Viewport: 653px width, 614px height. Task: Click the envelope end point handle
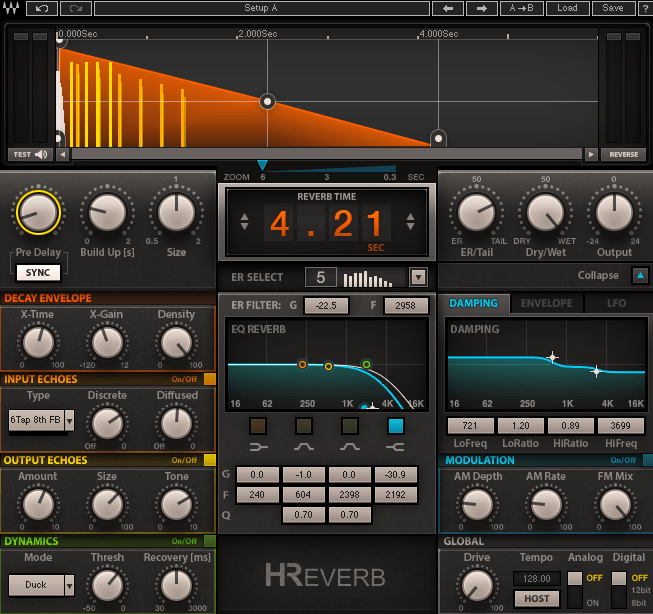438,138
